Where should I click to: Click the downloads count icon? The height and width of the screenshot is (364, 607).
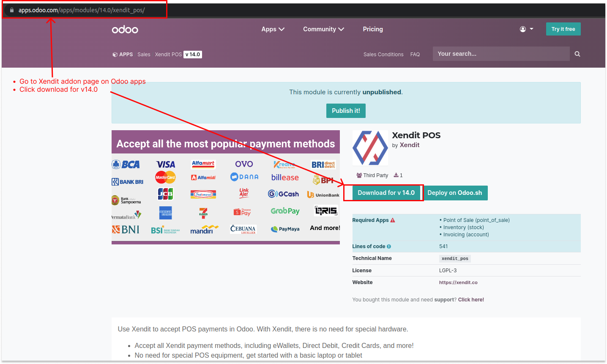tap(396, 175)
